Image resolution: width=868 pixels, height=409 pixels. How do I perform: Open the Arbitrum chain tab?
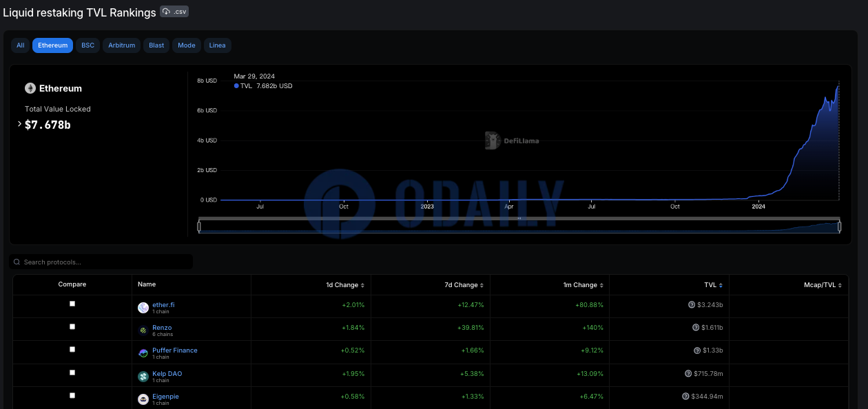122,45
